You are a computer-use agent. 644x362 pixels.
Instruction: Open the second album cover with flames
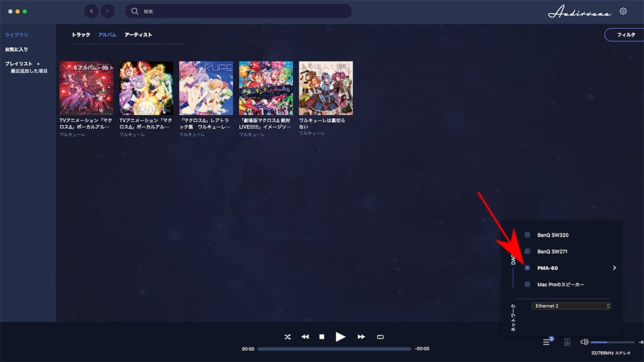pos(146,88)
